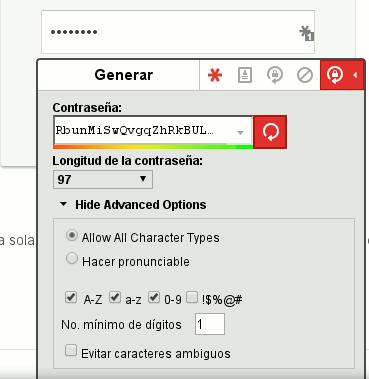
Task: Click the red asterisk fill icon
Action: coord(215,75)
